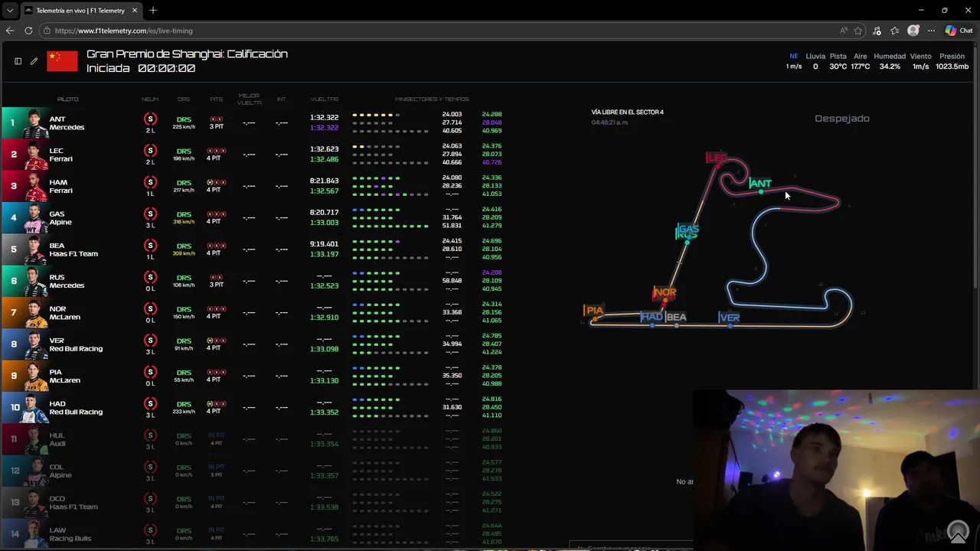Image resolution: width=980 pixels, height=551 pixels.
Task: Click the Presión 1023.5mb value
Action: 952,67
